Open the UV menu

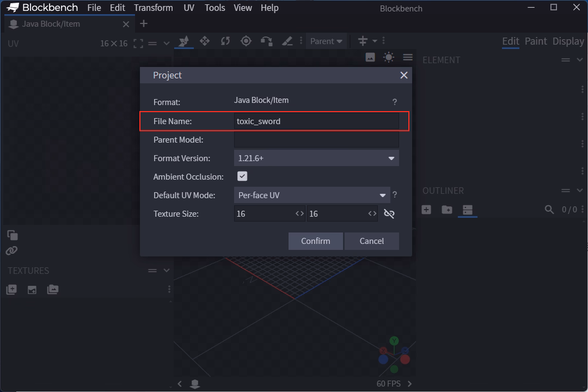(189, 8)
